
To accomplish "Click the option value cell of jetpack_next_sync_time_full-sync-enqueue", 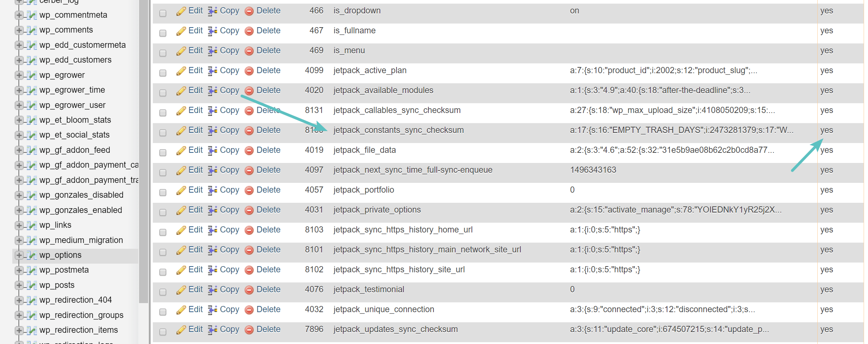I will click(593, 170).
